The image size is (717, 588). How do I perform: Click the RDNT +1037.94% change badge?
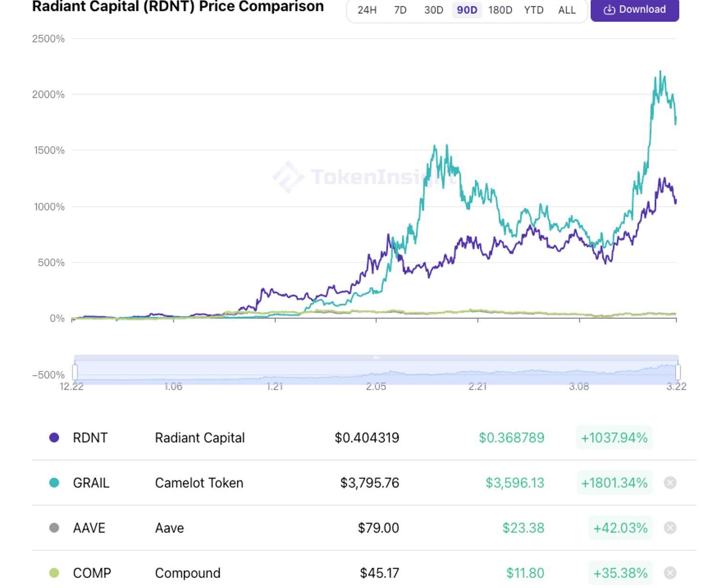pos(614,438)
